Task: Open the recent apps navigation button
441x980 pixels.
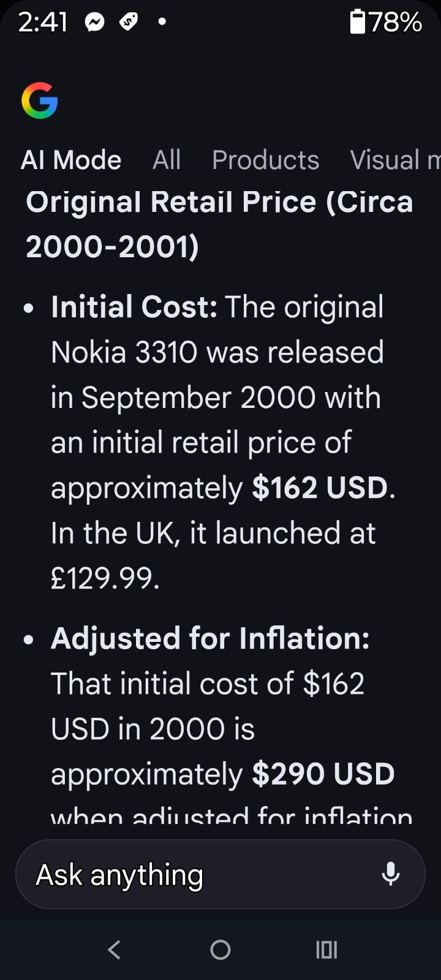Action: point(326,950)
